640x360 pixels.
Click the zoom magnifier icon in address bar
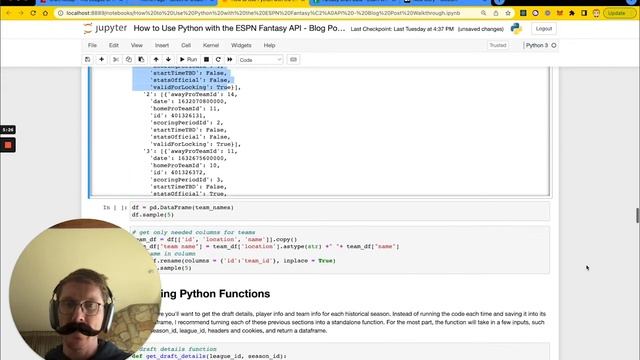[x=483, y=13]
